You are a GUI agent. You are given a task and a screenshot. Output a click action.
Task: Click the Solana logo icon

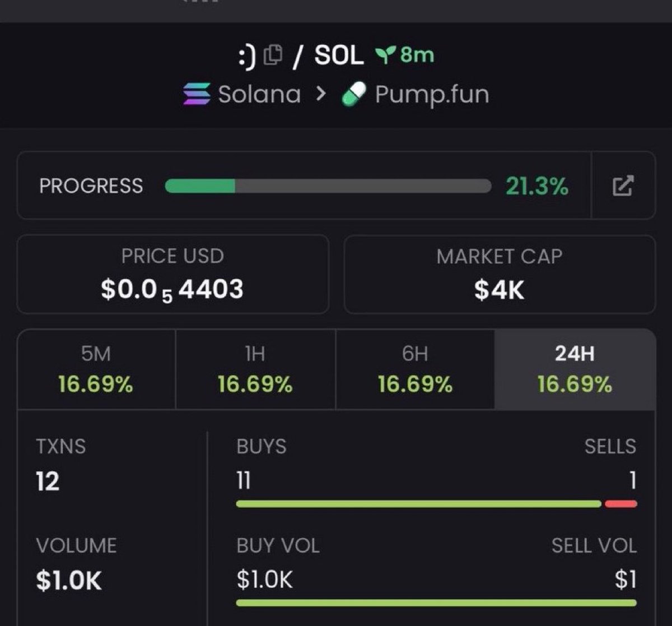click(x=197, y=94)
